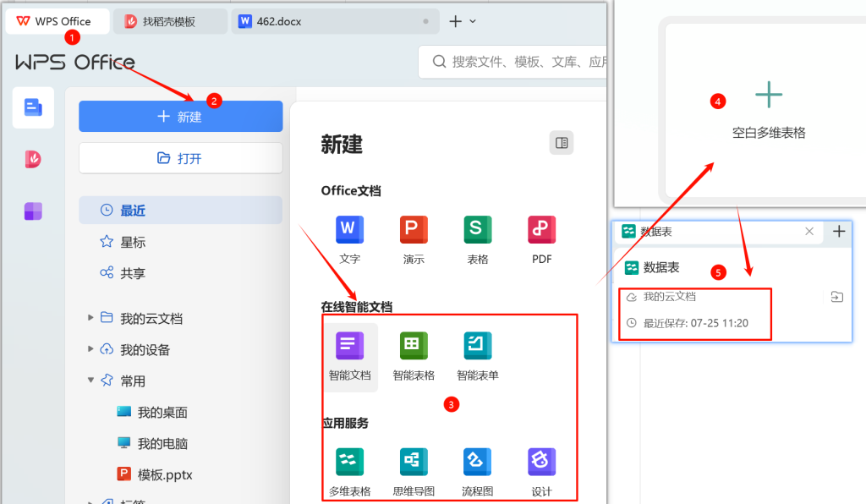Close the 数据表 tab
The width and height of the screenshot is (866, 504).
[809, 232]
